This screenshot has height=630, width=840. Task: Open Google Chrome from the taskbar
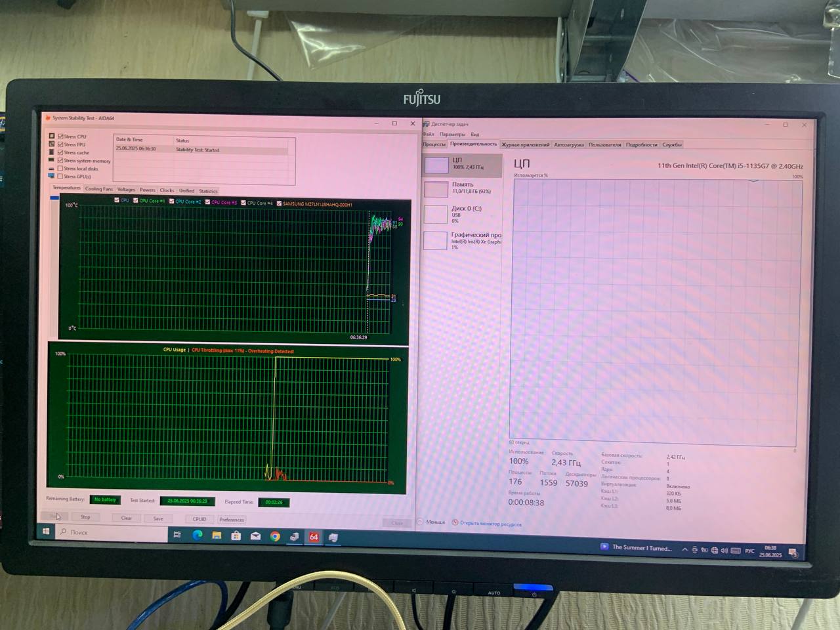click(x=275, y=536)
